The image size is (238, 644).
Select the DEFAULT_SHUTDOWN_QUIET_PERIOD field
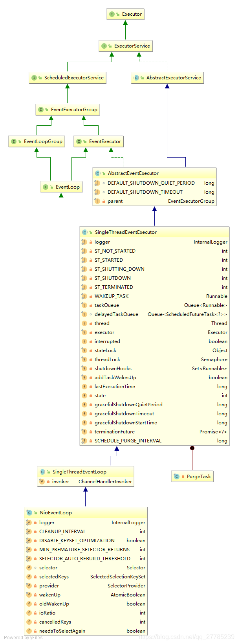click(154, 183)
